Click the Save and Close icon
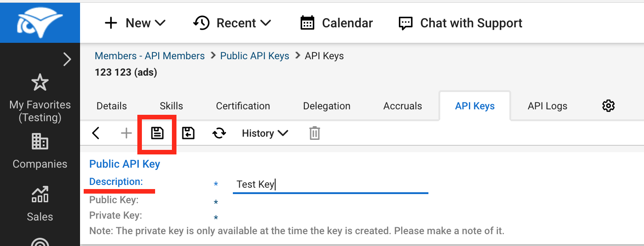The width and height of the screenshot is (644, 246). pos(188,133)
